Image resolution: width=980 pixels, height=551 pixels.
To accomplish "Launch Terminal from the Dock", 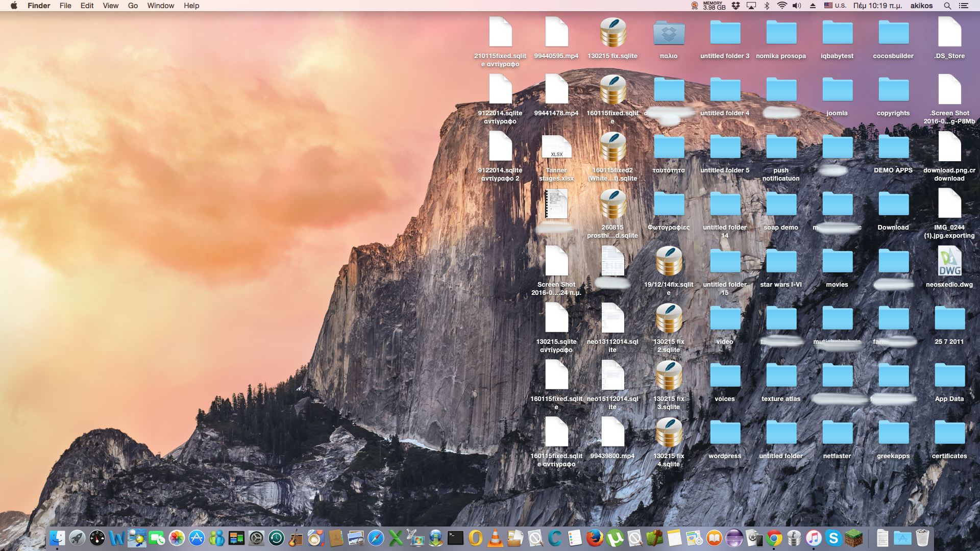I will (455, 538).
